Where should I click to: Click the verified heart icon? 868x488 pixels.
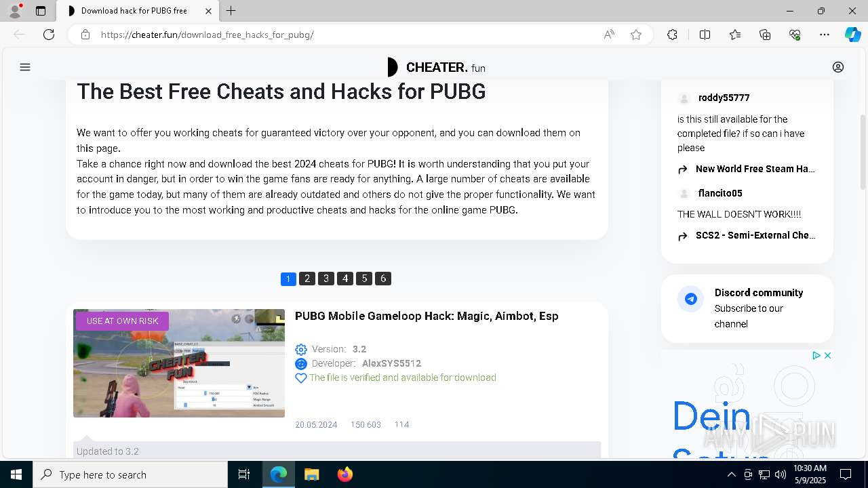(301, 378)
